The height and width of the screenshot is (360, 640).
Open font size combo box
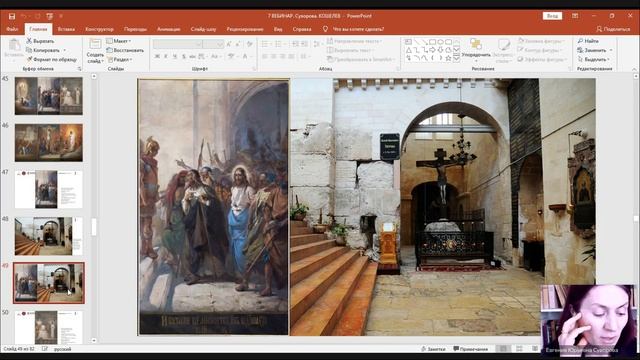(x=213, y=44)
